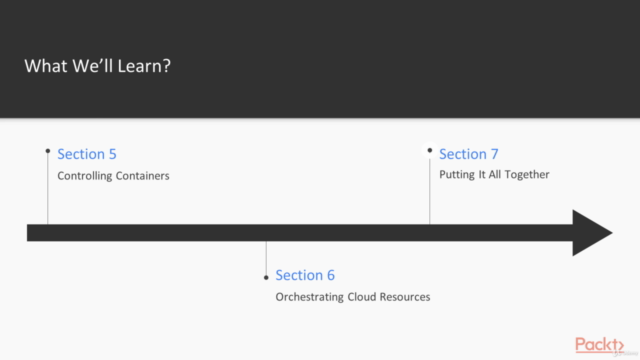Click 'Orchestrating Cloud Resources' text
Screen dimensions: 640x360
tap(353, 297)
